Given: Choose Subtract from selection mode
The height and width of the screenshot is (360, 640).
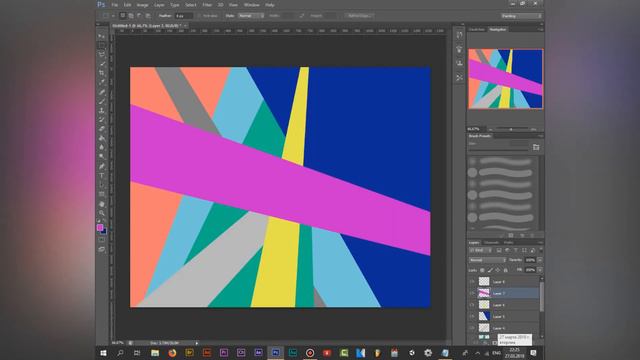Looking at the screenshot, I should 140,16.
